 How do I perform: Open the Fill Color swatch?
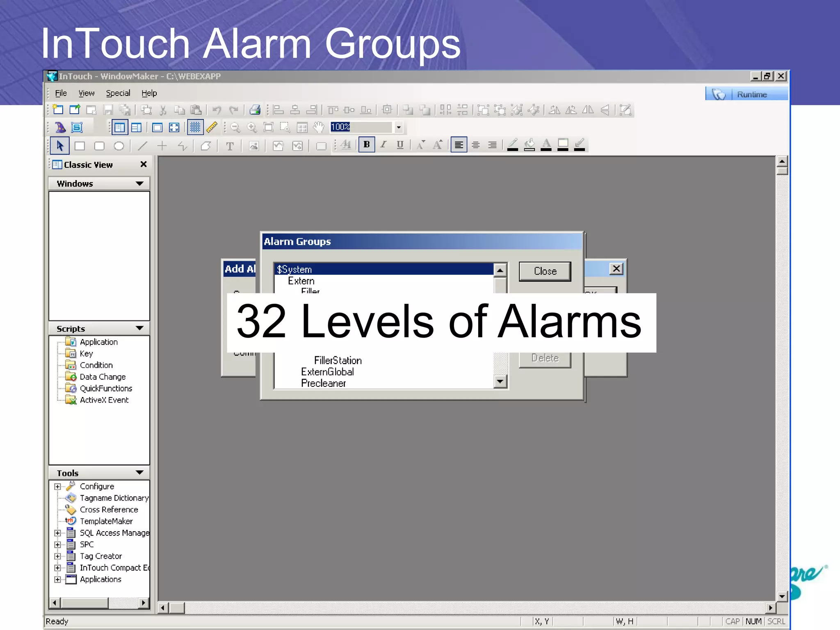530,145
